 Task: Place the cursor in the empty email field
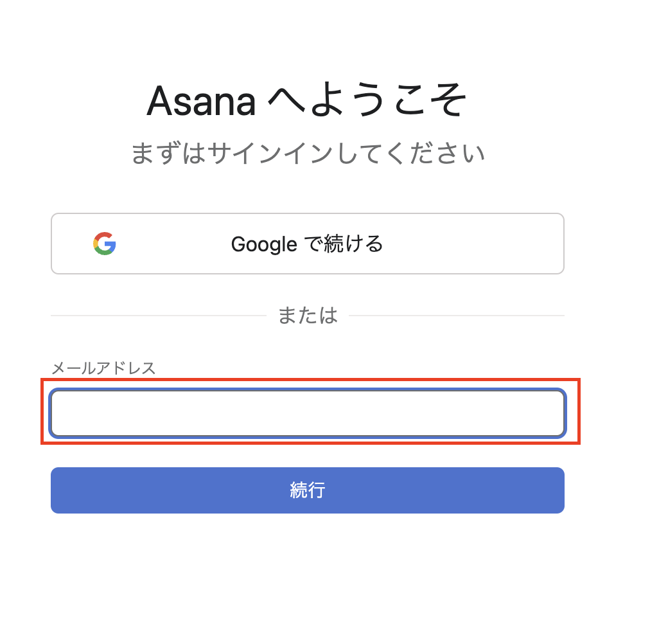[308, 413]
